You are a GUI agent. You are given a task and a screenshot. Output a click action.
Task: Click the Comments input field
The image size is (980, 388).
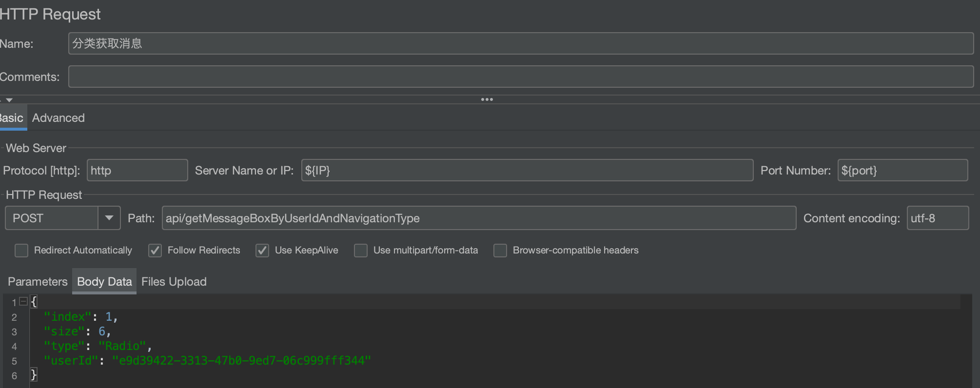(x=521, y=77)
